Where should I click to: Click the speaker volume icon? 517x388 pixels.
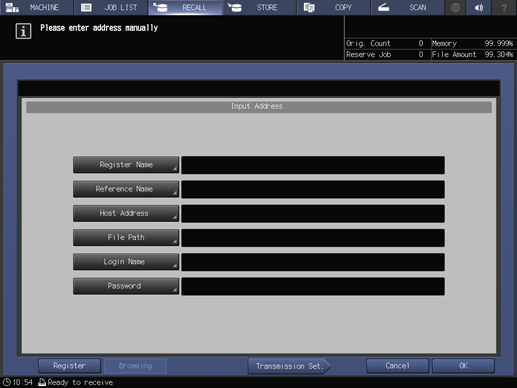[x=479, y=7]
